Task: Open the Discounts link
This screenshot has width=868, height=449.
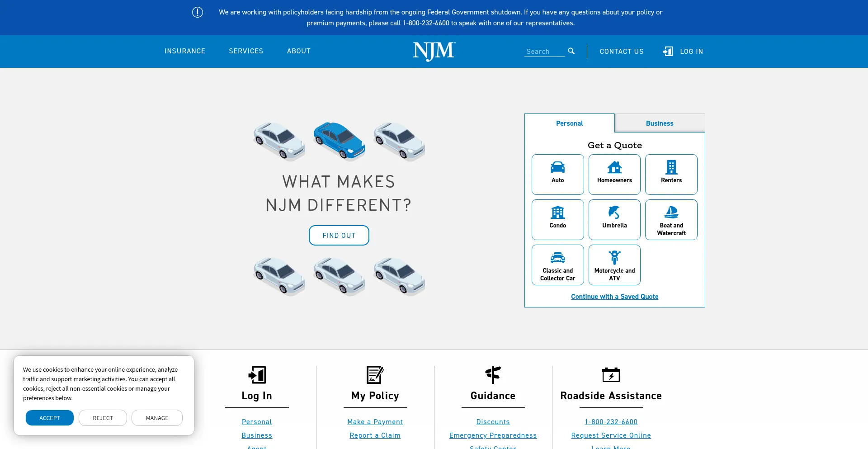Action: point(493,422)
